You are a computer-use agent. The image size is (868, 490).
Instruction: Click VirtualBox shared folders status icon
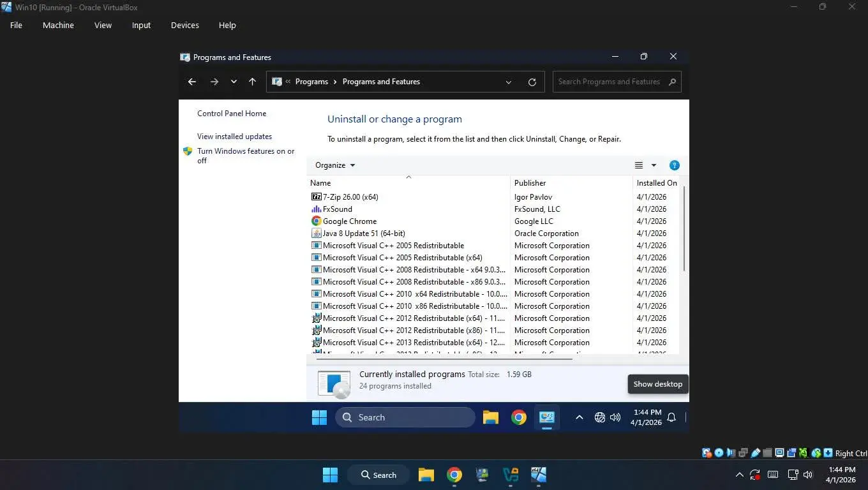[768, 453]
